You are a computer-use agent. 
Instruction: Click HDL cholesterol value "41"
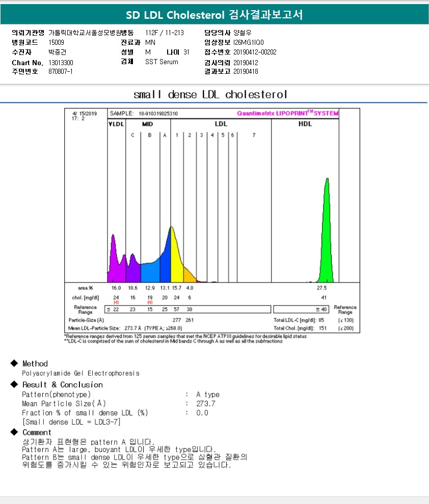[324, 298]
